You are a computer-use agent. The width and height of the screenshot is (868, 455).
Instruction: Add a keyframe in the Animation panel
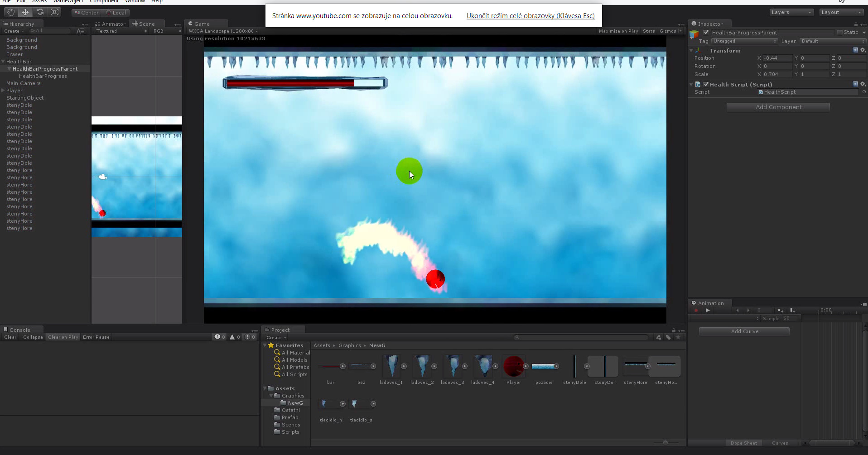tap(780, 311)
